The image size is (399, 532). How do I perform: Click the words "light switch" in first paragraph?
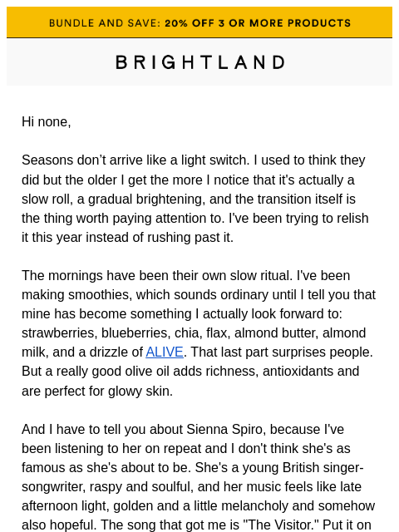tap(215, 160)
